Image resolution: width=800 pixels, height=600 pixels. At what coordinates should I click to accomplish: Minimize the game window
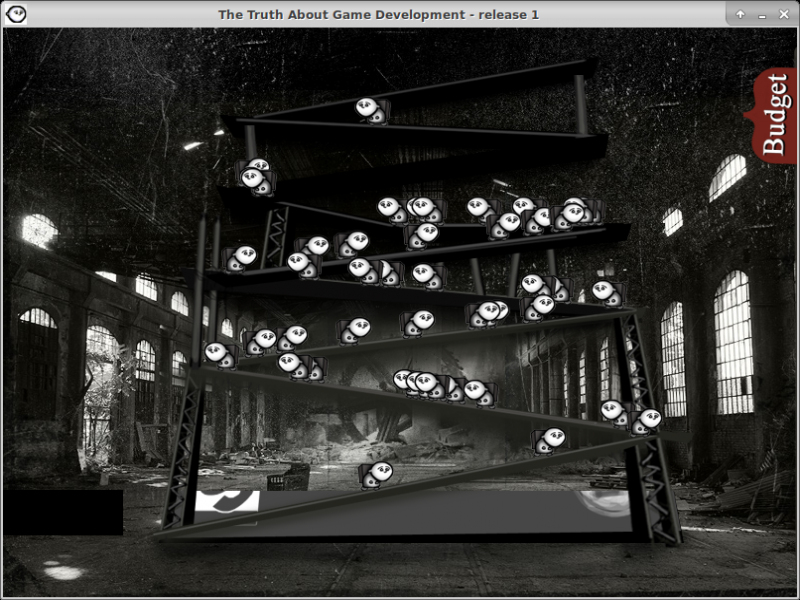pos(763,14)
